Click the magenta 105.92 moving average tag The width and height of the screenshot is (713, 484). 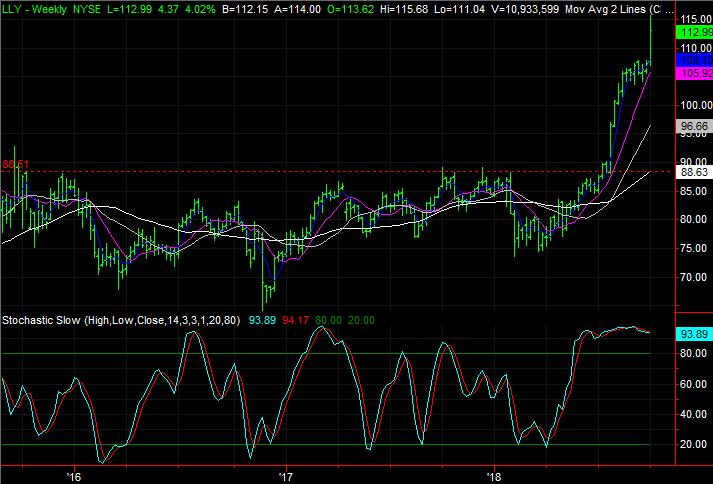pyautogui.click(x=693, y=73)
